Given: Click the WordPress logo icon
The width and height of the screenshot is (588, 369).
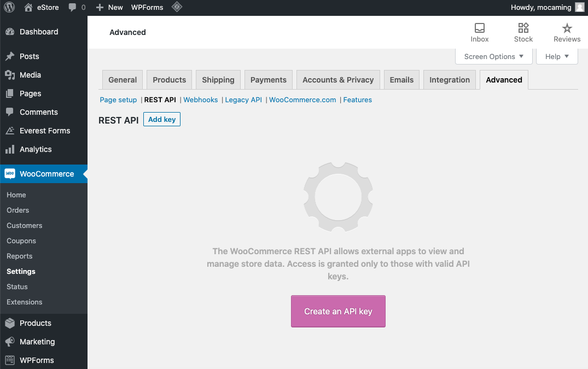Looking at the screenshot, I should pos(9,7).
